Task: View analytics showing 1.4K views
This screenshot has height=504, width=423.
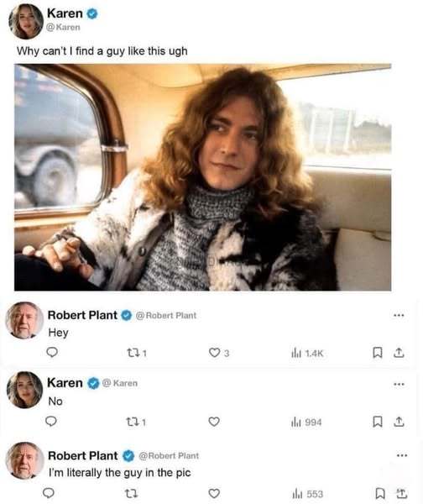Action: tap(306, 354)
